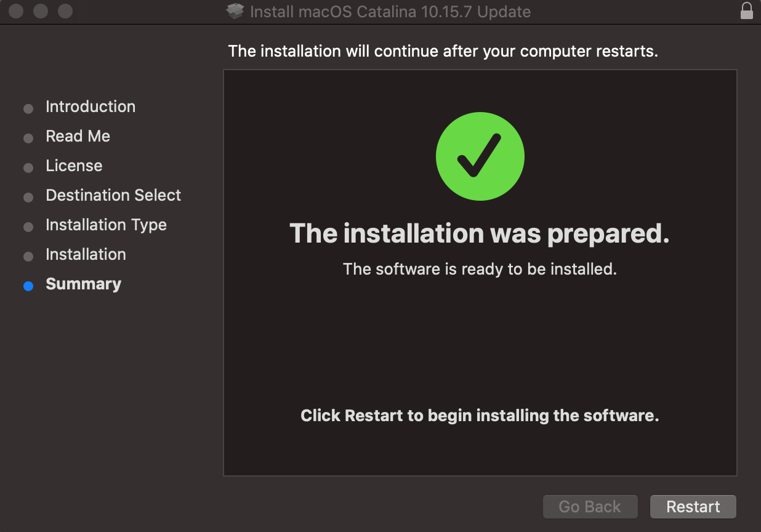Viewport: 761px width, 532px height.
Task: Click the package icon in title bar
Action: [235, 11]
